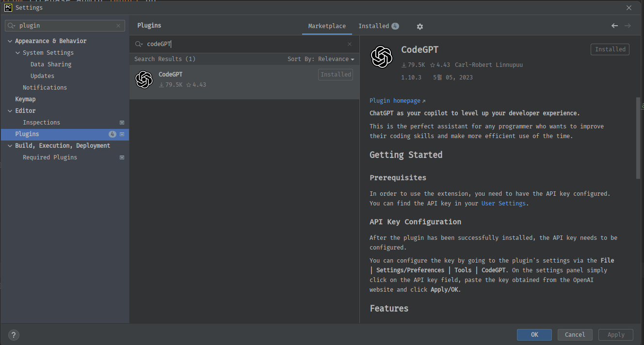Open the plugins gear settings menu
Screen dimensions: 644x345
point(420,26)
